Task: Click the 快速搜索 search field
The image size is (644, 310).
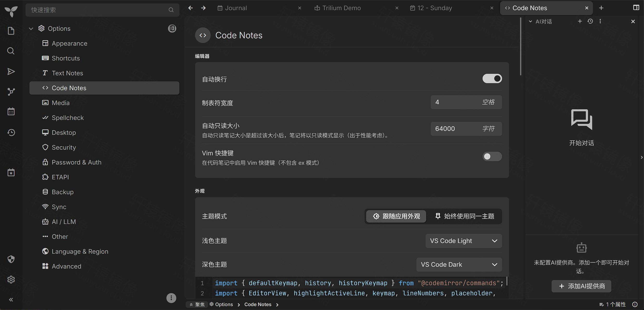Action: pyautogui.click(x=102, y=10)
